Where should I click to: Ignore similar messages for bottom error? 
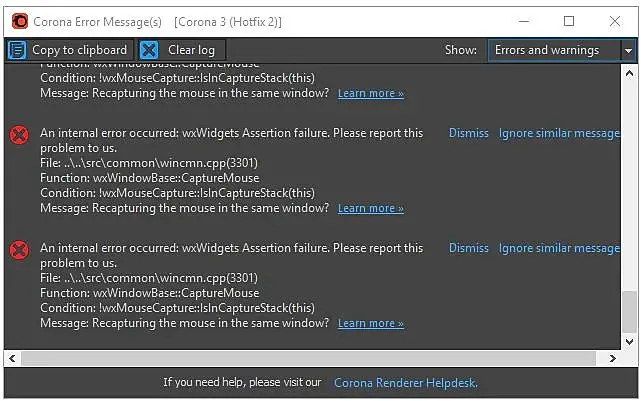[x=559, y=248]
